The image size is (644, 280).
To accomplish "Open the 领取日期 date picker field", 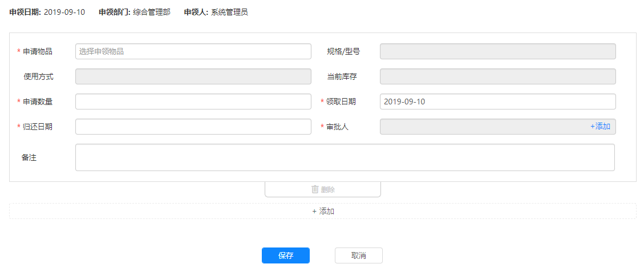I will (x=497, y=102).
